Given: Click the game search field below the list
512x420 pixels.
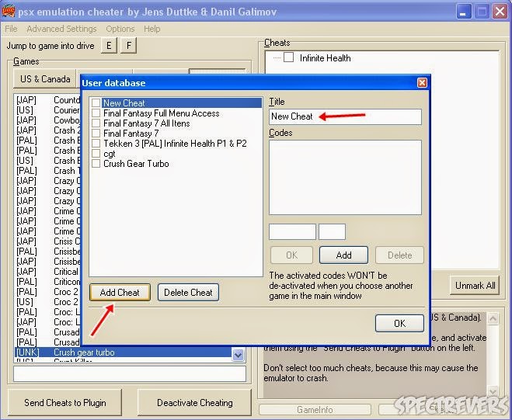Looking at the screenshot, I should [x=130, y=373].
